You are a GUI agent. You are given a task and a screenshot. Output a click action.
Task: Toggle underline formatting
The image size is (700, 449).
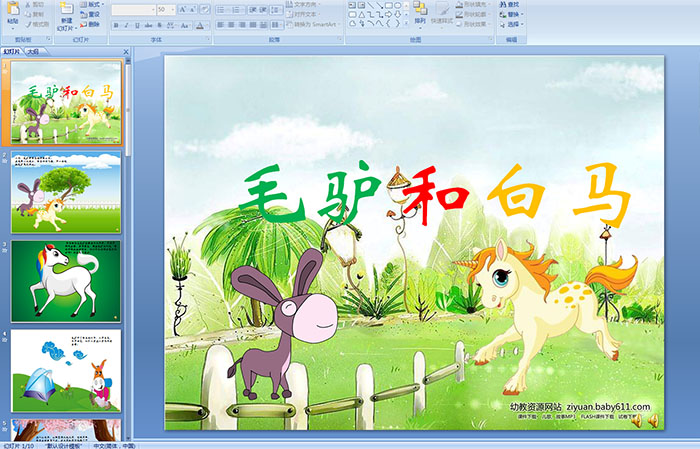point(136,25)
